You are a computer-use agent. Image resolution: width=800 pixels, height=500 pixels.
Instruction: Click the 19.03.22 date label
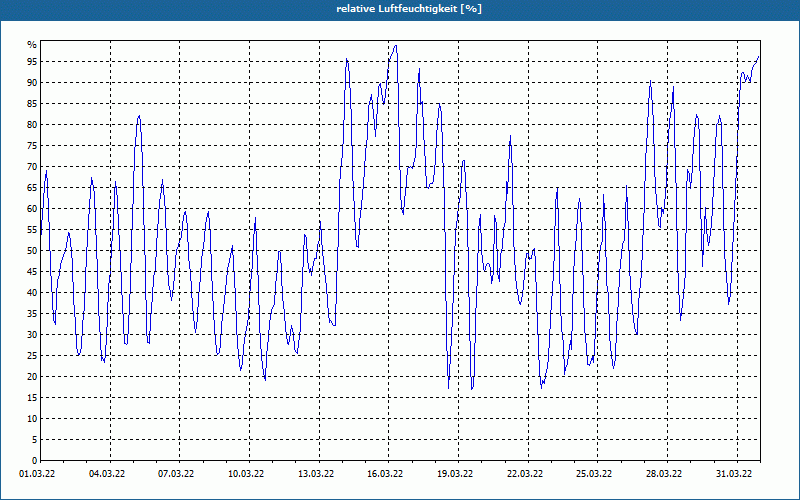click(455, 474)
